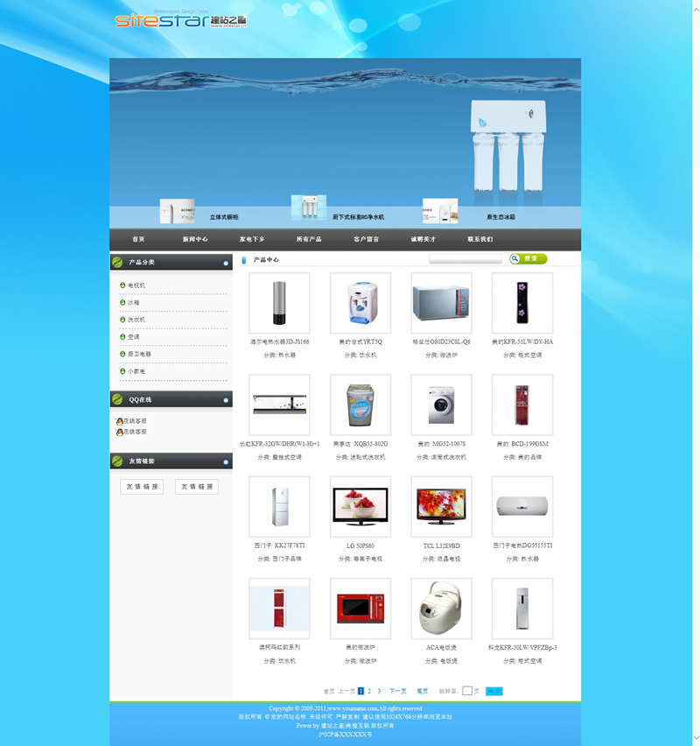The height and width of the screenshot is (746, 700).
Task: Click the ACA电饭煲 rice cooker thumbnail
Action: tap(441, 609)
